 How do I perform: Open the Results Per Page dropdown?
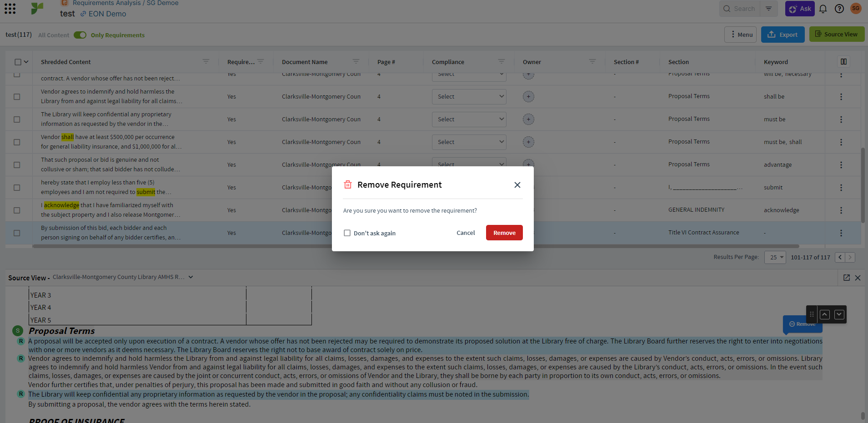pyautogui.click(x=775, y=257)
